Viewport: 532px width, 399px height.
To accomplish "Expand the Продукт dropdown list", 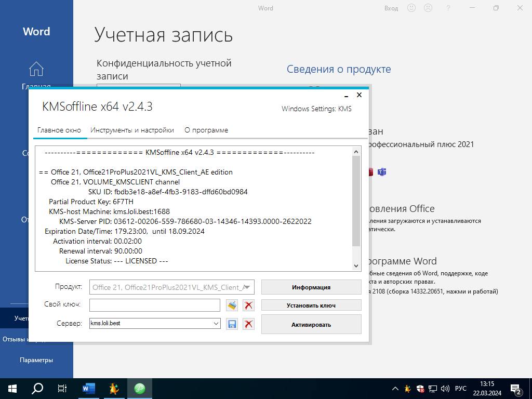I will click(248, 287).
